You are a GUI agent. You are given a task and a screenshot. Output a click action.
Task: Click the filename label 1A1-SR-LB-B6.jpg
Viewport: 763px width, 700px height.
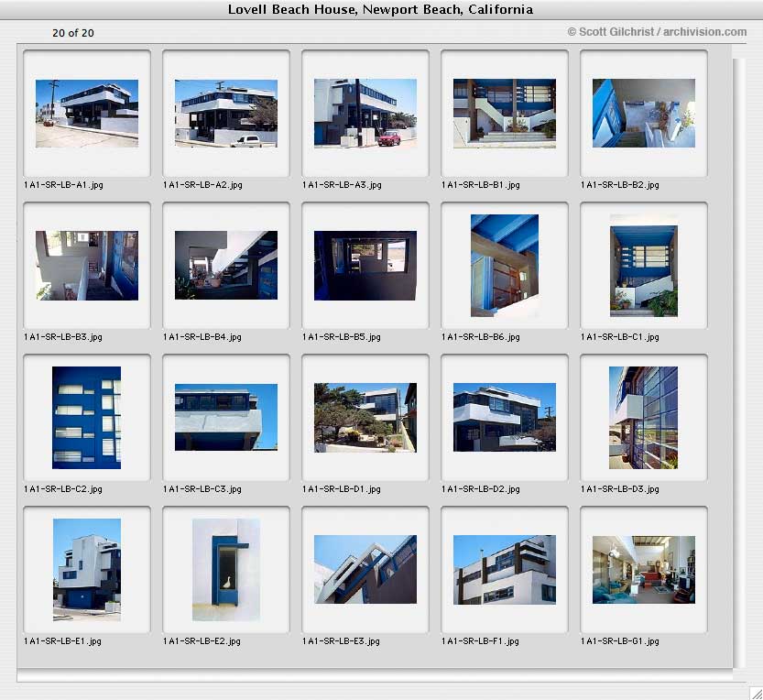click(481, 337)
